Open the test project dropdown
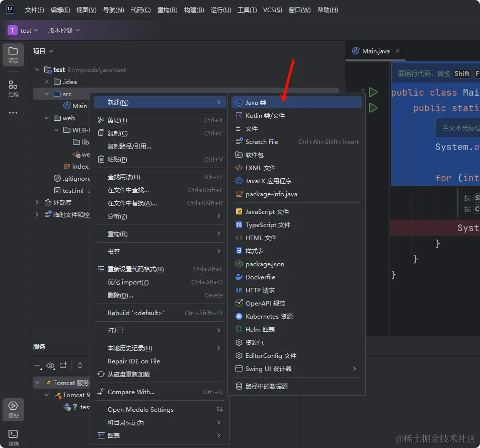Image resolution: width=480 pixels, height=448 pixels. (23, 30)
